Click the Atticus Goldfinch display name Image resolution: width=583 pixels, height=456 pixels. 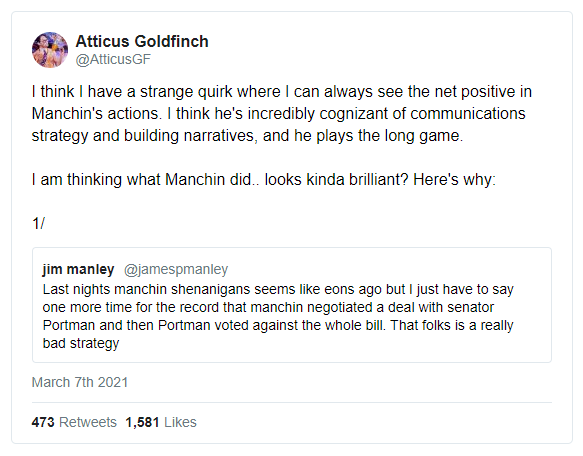(142, 41)
